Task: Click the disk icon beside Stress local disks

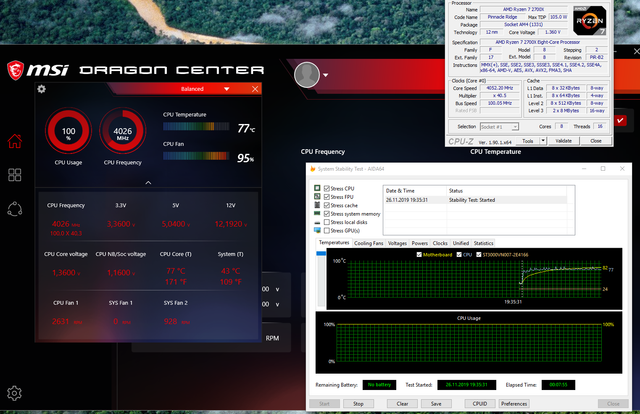Action: point(317,222)
